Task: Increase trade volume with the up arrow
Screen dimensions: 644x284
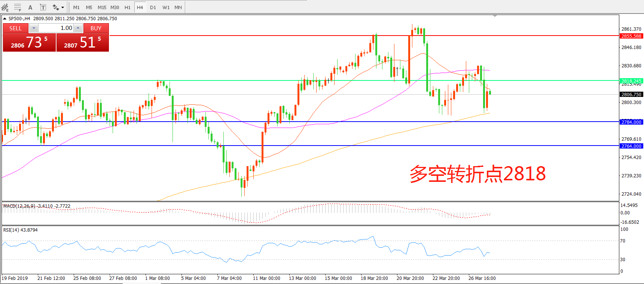Action: 78,28
